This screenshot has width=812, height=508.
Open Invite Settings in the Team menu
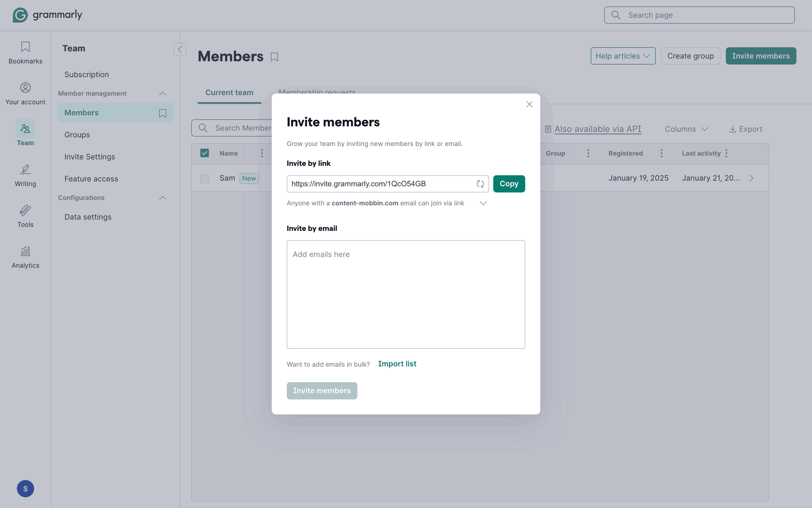[x=90, y=157]
